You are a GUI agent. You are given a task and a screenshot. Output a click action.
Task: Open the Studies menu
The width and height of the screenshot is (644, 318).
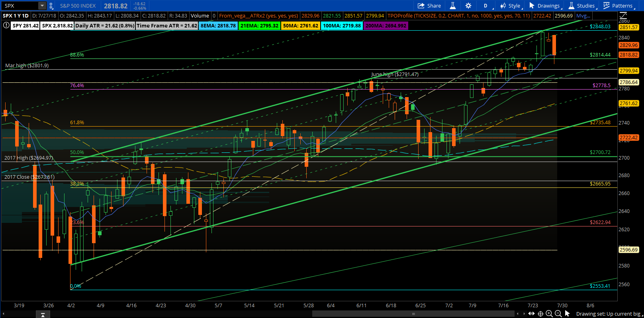582,6
